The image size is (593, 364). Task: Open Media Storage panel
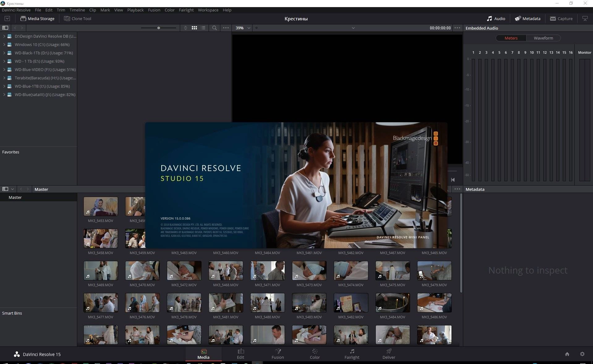click(37, 19)
